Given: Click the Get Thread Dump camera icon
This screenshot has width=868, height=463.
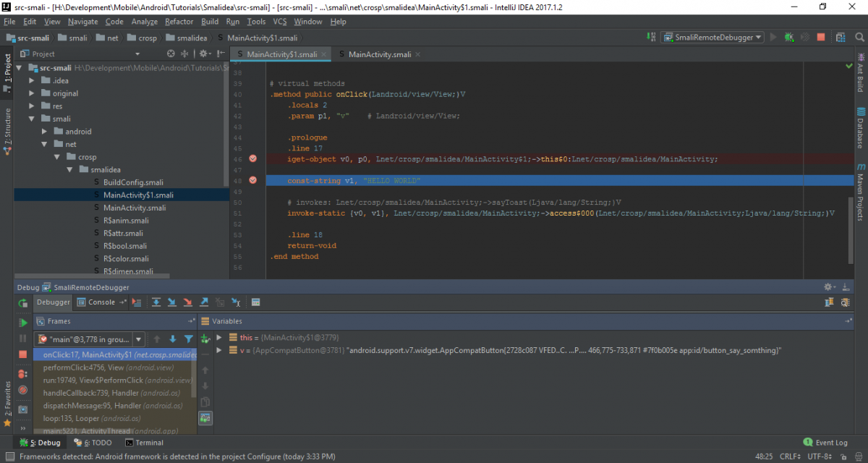Looking at the screenshot, I should coord(23,409).
